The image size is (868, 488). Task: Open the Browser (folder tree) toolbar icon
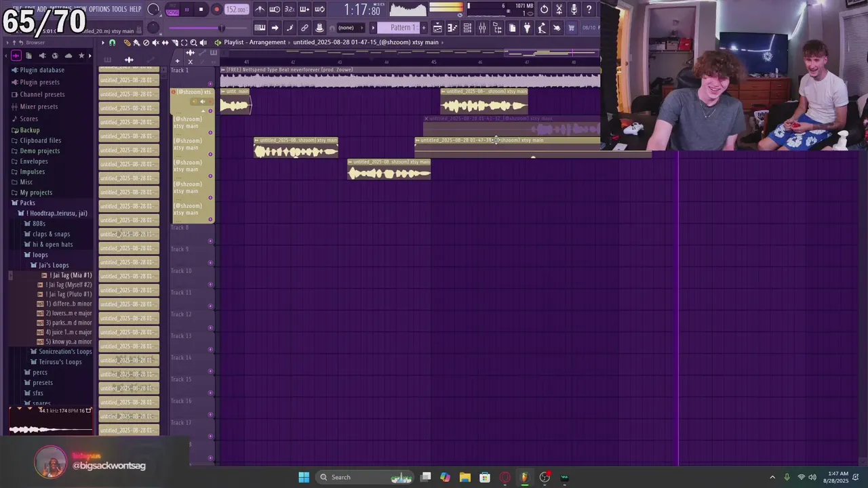click(497, 28)
